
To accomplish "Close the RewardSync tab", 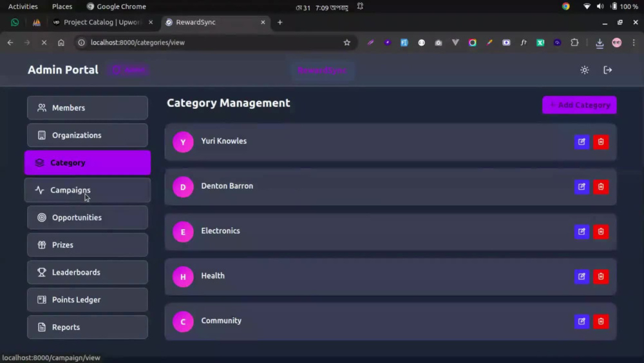I will point(263,22).
